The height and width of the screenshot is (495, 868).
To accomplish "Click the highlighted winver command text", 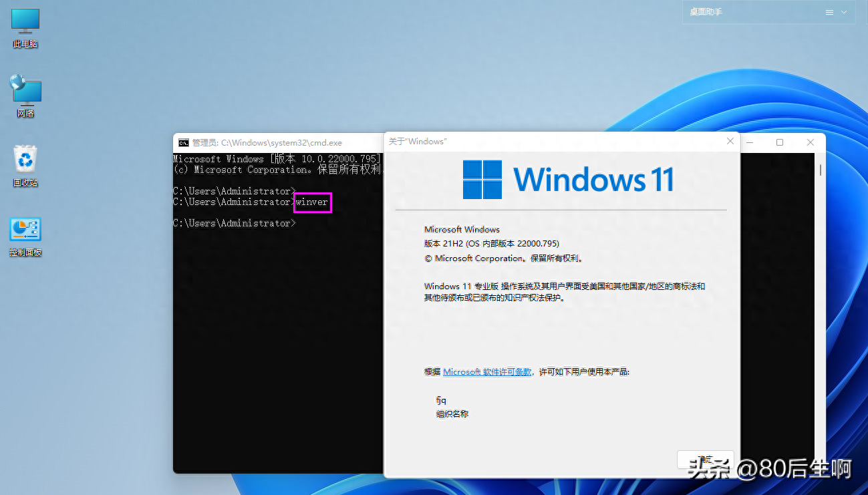I will click(313, 202).
